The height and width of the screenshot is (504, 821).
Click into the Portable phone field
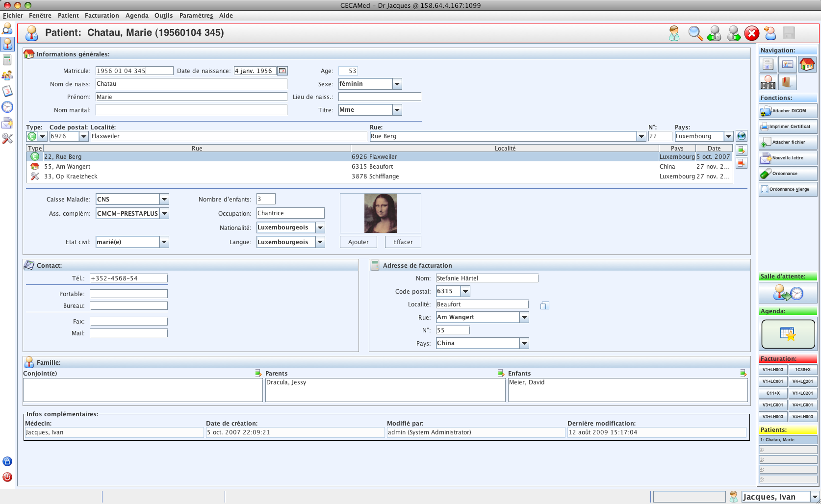coord(128,294)
